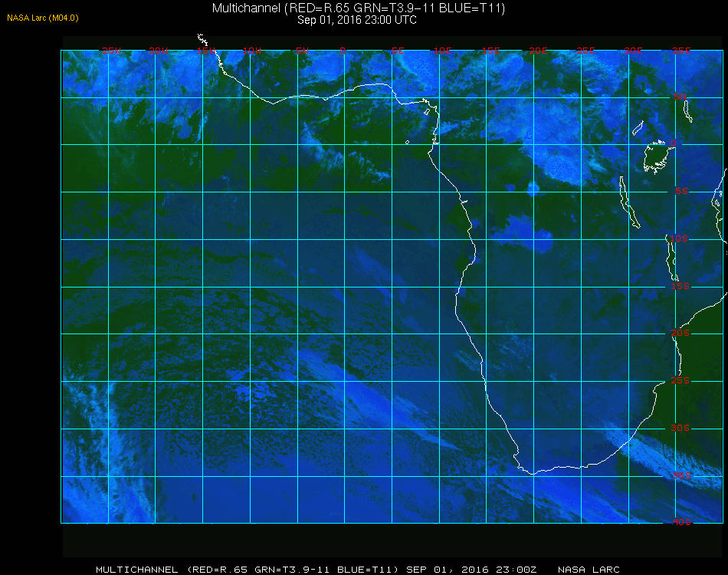728x575 pixels.
Task: Select the 'SEP 01, 2016 23:00Z' footer text
Action: [471, 570]
